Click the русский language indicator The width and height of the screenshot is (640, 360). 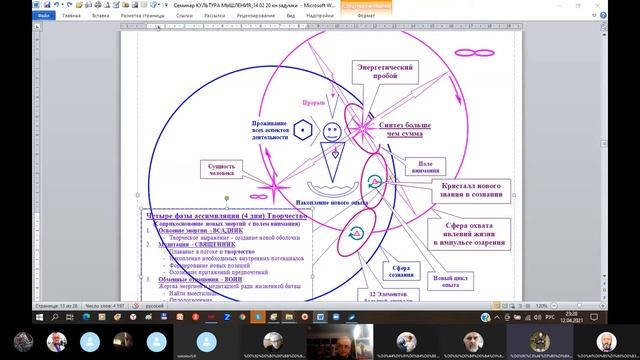[154, 306]
